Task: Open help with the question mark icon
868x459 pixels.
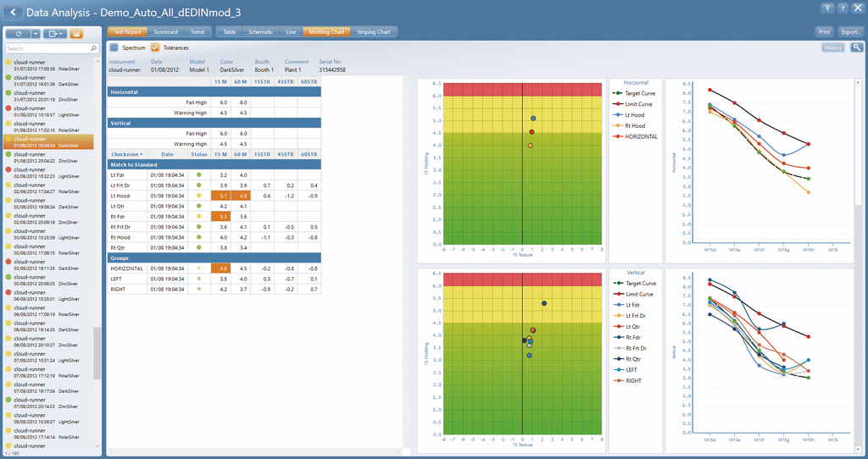Action: point(842,8)
